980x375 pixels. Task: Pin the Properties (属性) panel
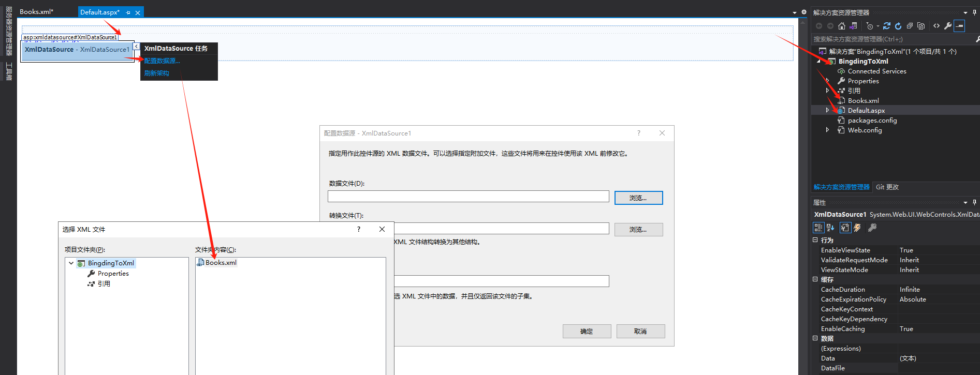click(x=974, y=202)
